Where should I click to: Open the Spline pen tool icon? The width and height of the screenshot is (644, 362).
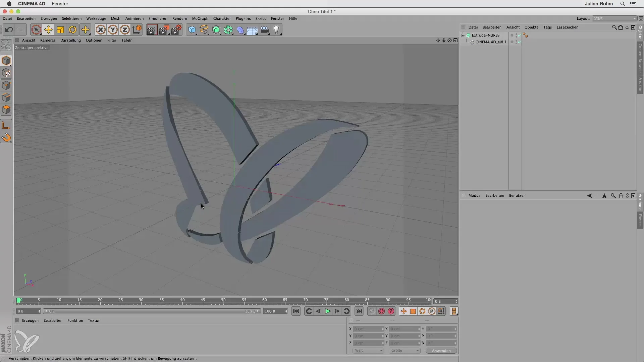[204, 29]
